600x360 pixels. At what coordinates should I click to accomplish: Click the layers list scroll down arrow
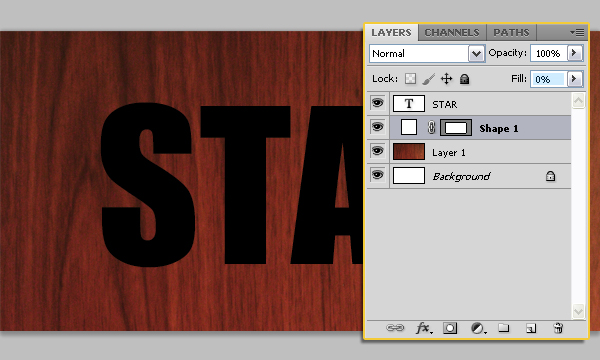click(578, 311)
